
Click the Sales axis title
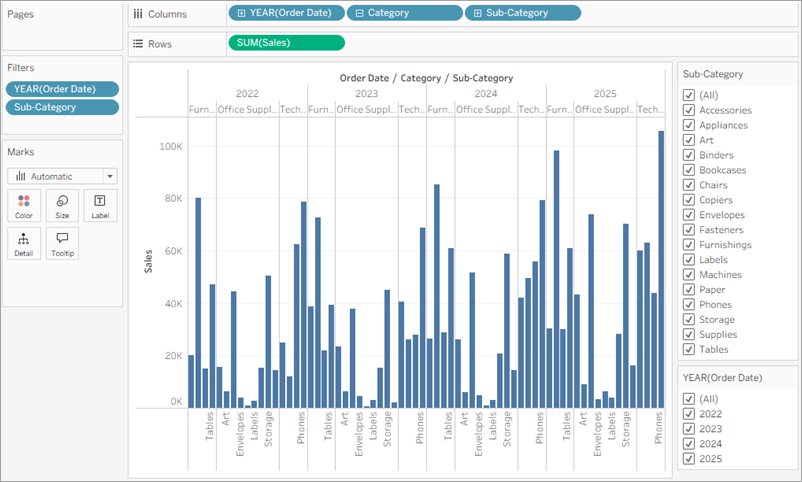(x=149, y=262)
